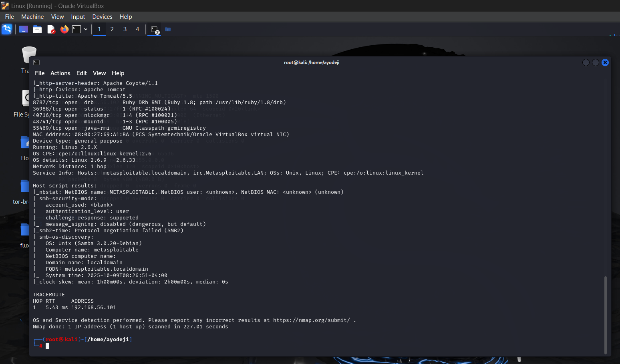Click the '/home/ayodeji' path in the prompt
This screenshot has height=364, width=620.
[x=108, y=340]
